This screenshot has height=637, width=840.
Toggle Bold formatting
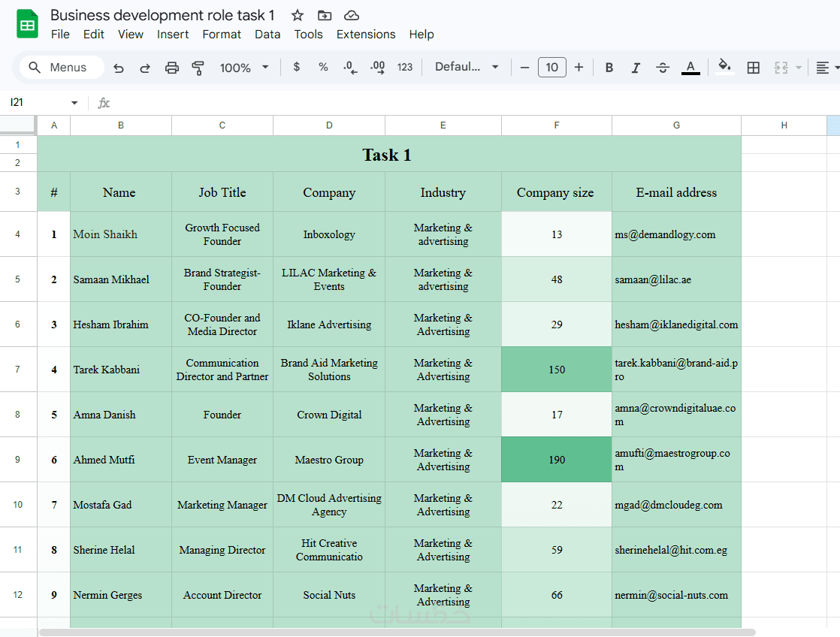[609, 68]
